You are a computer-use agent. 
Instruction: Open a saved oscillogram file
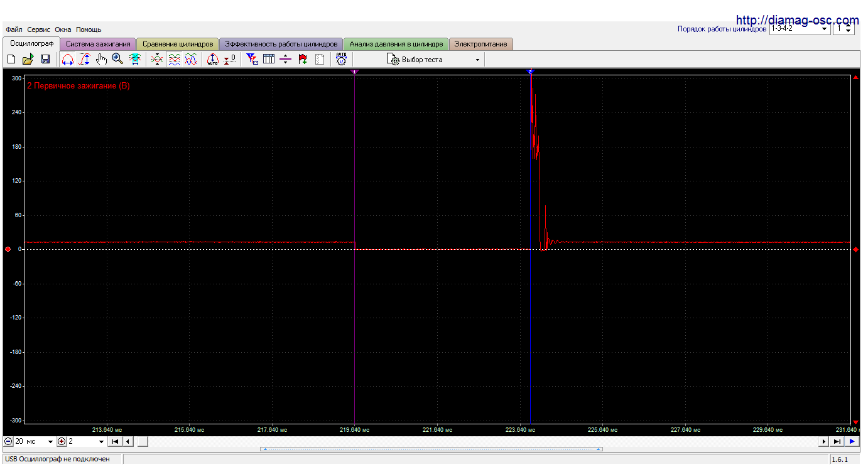point(28,59)
